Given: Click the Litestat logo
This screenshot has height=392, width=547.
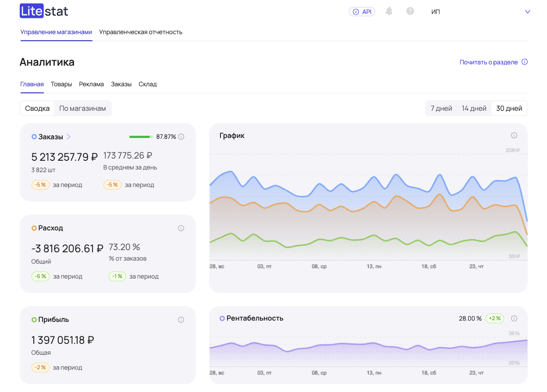Looking at the screenshot, I should (44, 11).
